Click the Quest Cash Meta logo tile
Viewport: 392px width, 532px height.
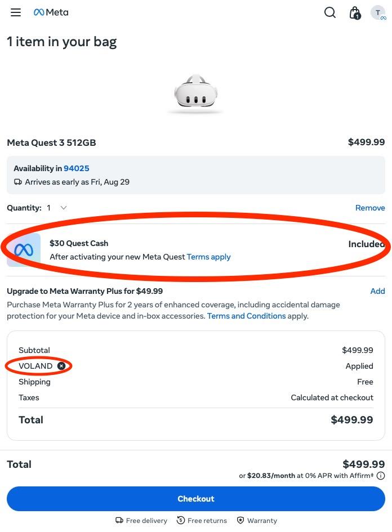(24, 250)
